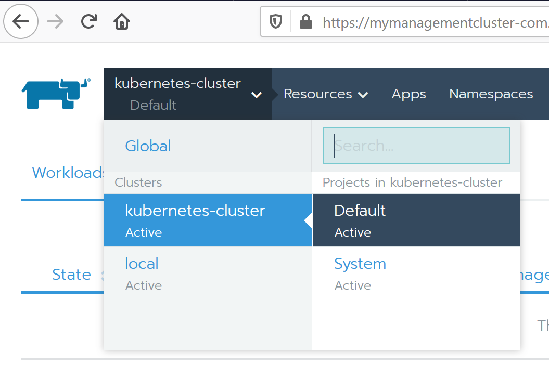Image resolution: width=549 pixels, height=392 pixels.
Task: Expand the Resources menu
Action: 326,94
